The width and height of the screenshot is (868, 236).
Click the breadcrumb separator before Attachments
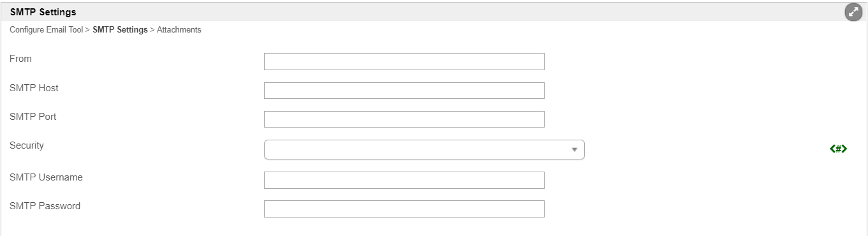pyautogui.click(x=152, y=30)
